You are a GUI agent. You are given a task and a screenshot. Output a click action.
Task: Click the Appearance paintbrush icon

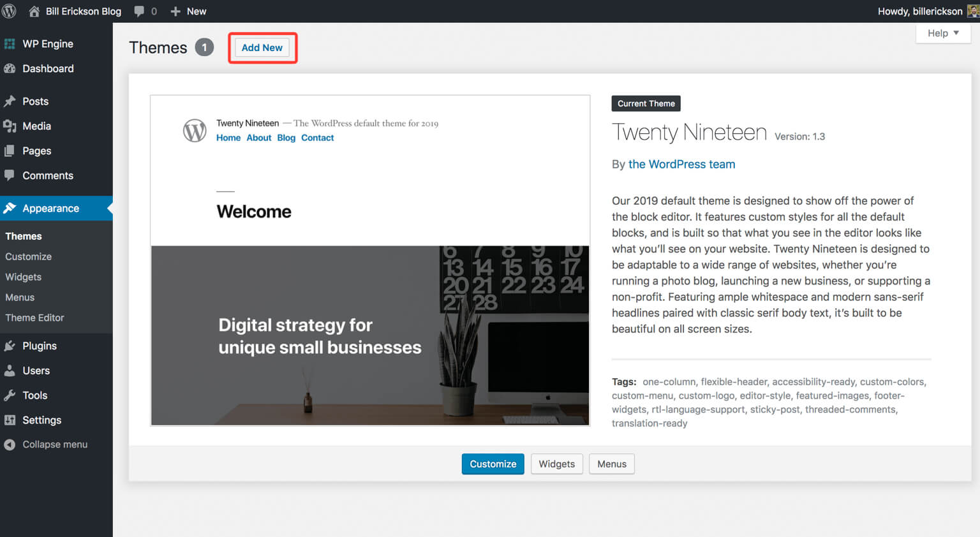[10, 208]
